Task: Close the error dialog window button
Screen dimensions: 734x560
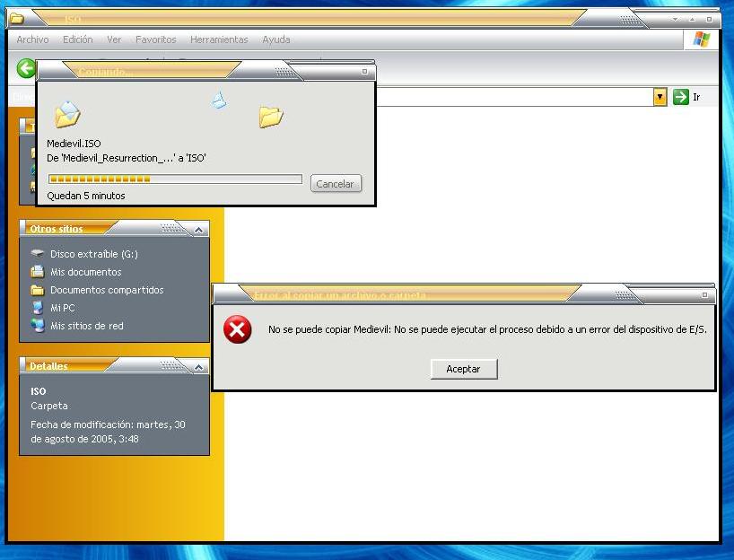Action: [x=705, y=295]
